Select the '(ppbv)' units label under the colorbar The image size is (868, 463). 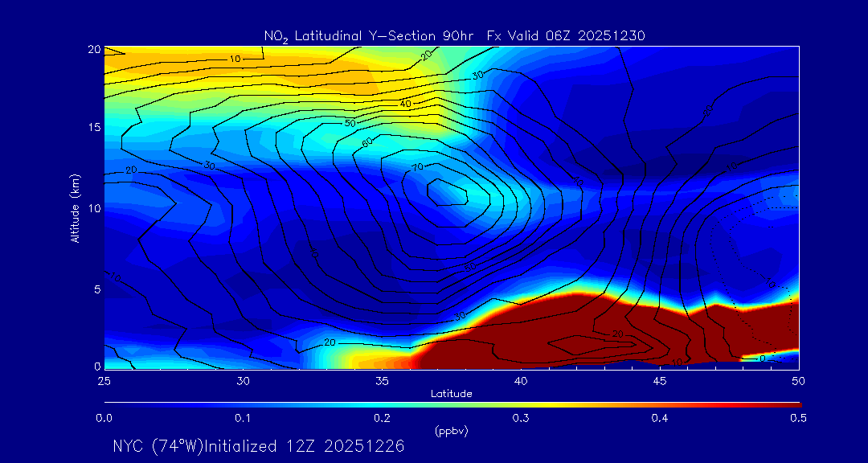click(451, 432)
